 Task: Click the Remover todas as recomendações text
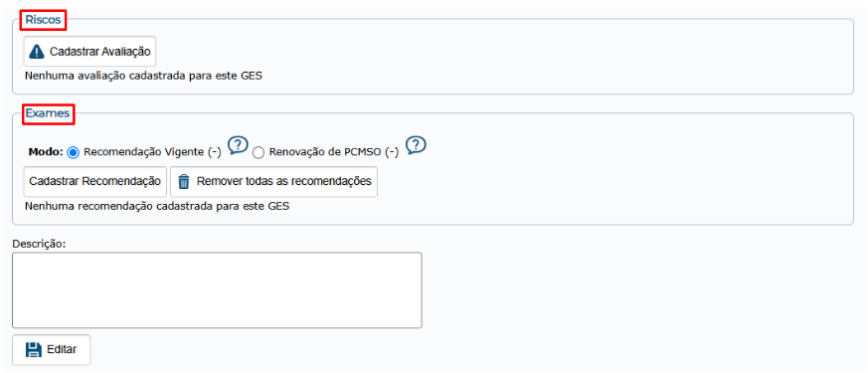(284, 181)
